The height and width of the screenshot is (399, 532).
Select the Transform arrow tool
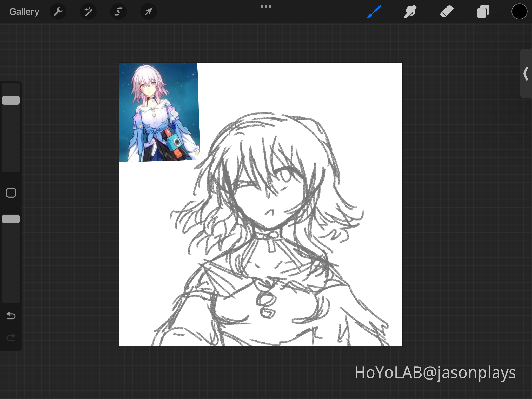tap(148, 11)
